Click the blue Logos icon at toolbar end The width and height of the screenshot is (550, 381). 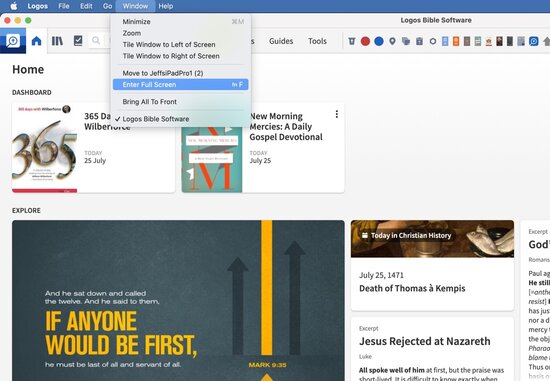534,41
